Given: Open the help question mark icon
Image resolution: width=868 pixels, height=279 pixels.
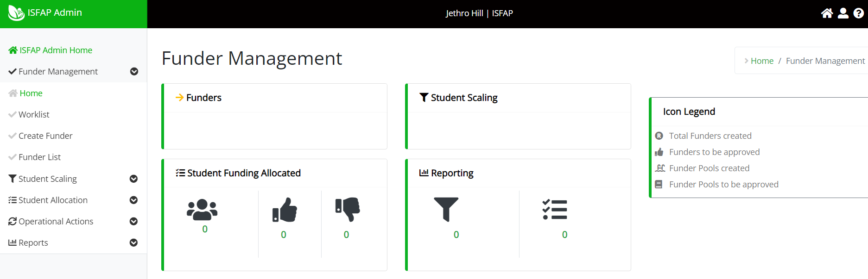Looking at the screenshot, I should (859, 13).
